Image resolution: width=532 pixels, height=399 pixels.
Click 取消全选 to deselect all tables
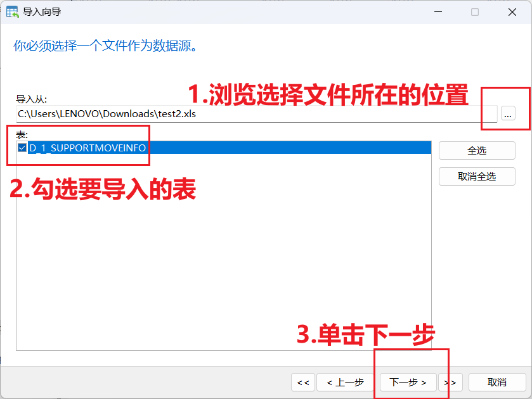pos(476,176)
